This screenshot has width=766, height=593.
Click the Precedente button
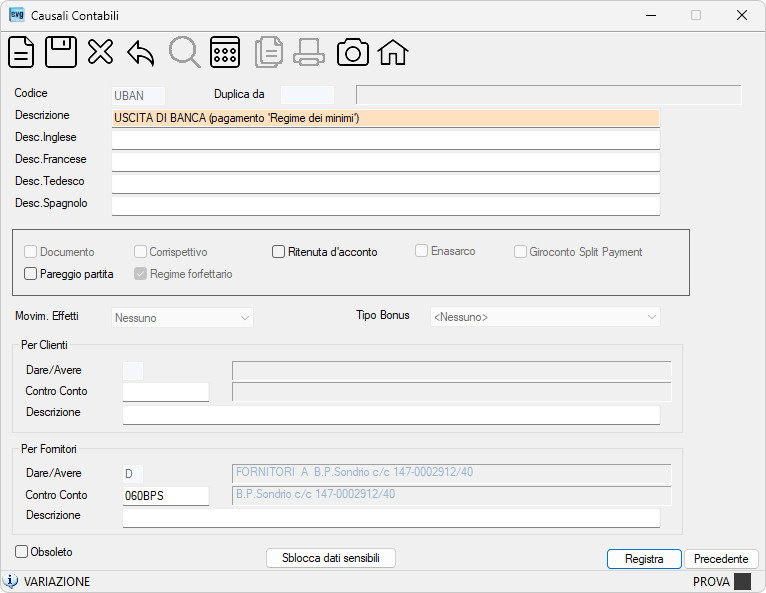click(721, 559)
